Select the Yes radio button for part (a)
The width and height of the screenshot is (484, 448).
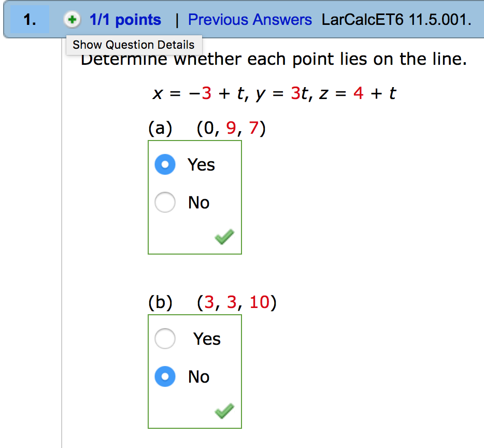[x=165, y=165]
